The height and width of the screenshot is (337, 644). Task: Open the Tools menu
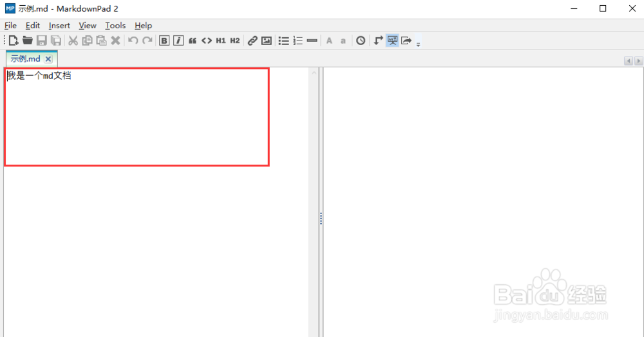point(115,26)
